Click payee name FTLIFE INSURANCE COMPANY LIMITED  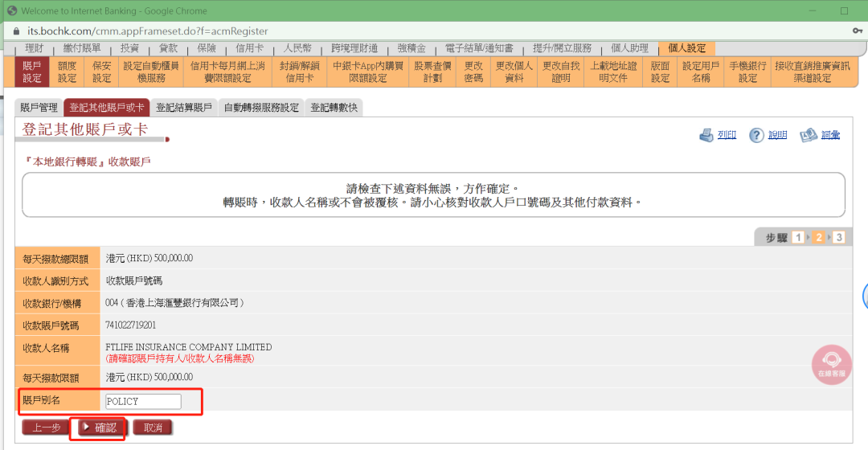tap(189, 347)
